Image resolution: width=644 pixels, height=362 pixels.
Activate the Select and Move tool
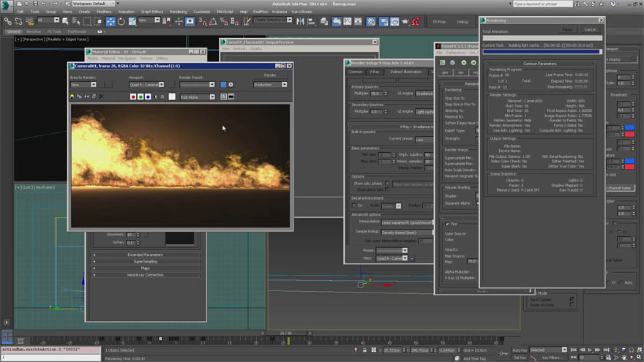[111, 21]
